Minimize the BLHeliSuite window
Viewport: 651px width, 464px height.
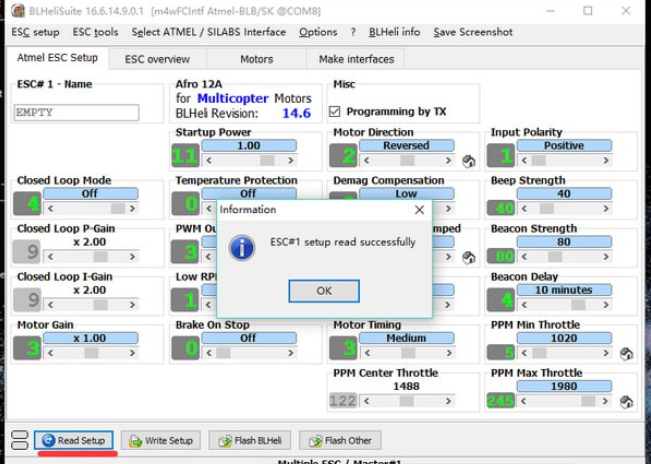[551, 11]
